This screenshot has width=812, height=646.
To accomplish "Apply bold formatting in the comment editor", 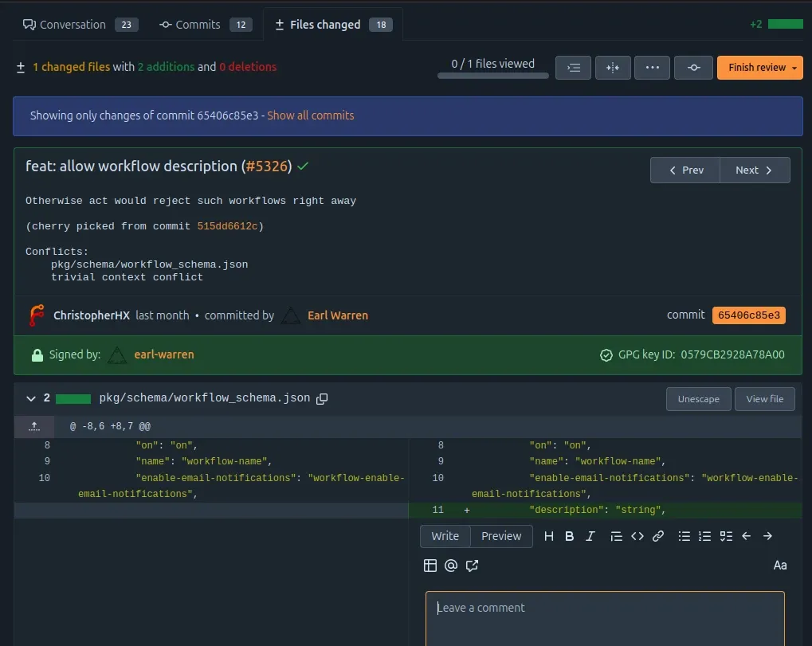I will 569,536.
